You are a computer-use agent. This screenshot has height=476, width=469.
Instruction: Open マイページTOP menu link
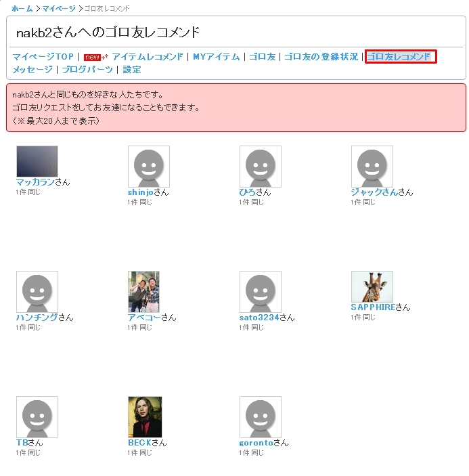[43, 57]
